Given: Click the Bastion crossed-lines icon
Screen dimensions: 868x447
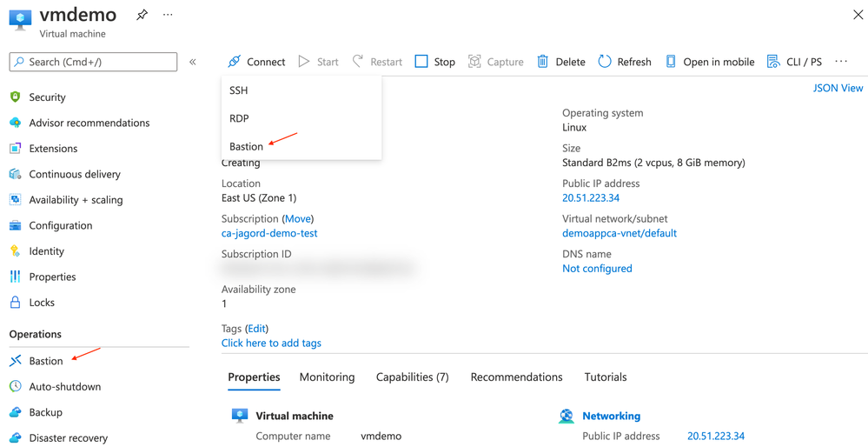Looking at the screenshot, I should (16, 361).
